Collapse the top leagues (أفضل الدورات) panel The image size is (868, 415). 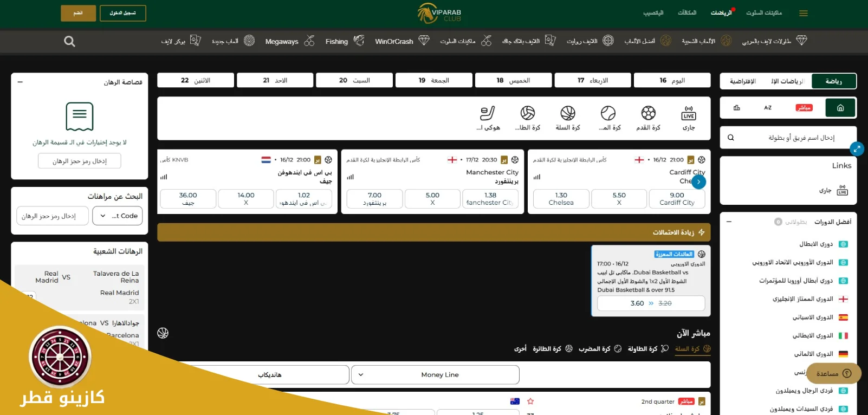pyautogui.click(x=729, y=222)
